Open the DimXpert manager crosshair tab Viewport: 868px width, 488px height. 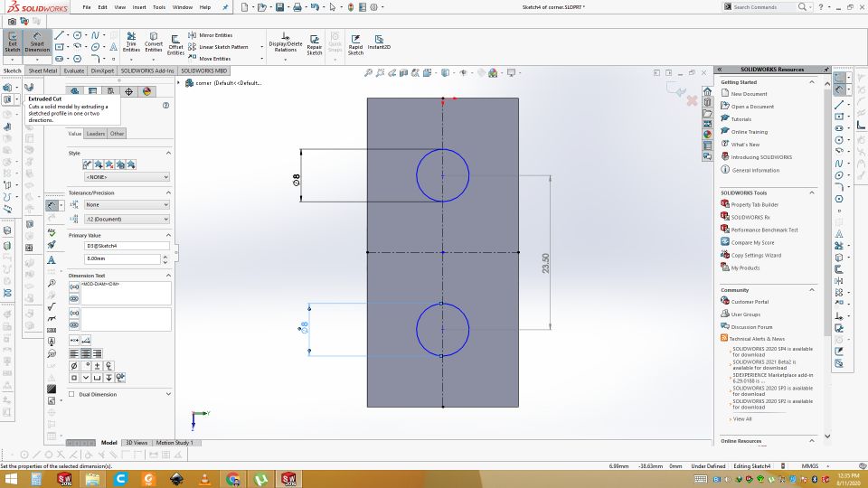(128, 91)
